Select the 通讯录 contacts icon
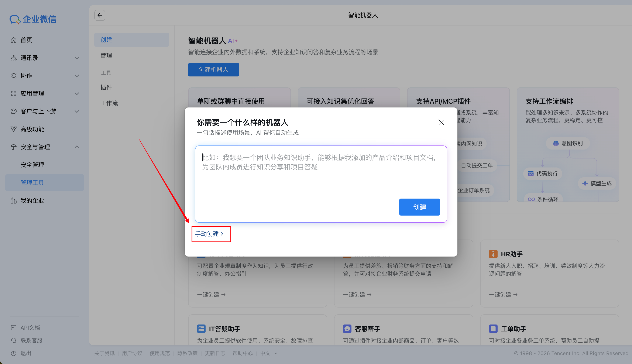 pyautogui.click(x=14, y=58)
